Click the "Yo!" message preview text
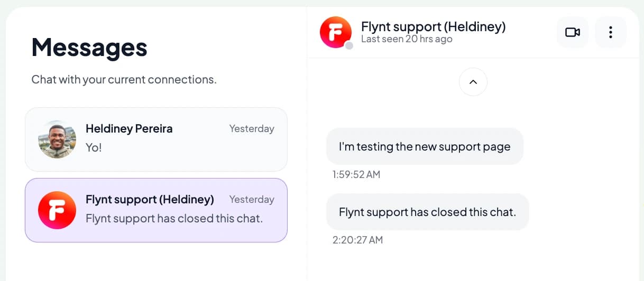644x281 pixels. (94, 147)
